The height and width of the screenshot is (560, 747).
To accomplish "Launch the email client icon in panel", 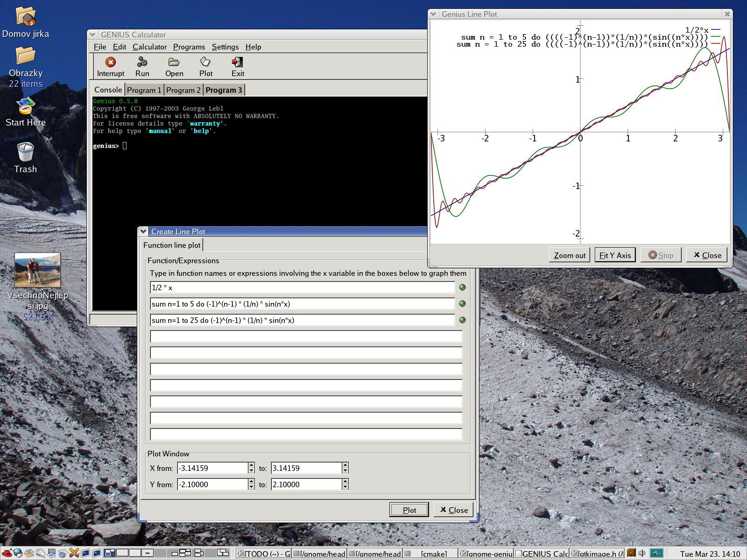I will [x=29, y=553].
